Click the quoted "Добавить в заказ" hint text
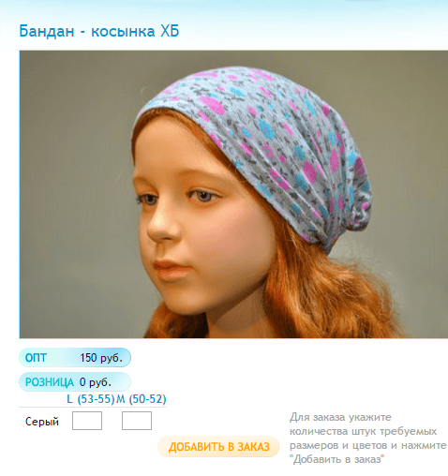Screen dimensions: 448x476 (337, 459)
